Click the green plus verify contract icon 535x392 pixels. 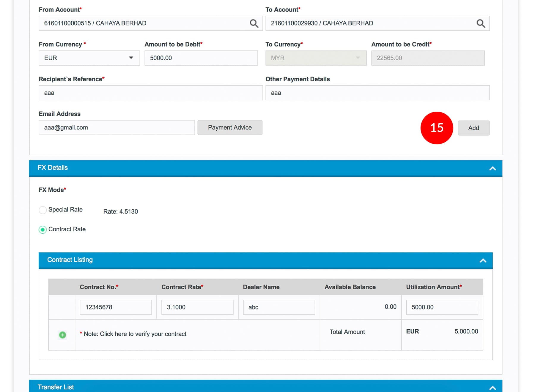coord(62,335)
